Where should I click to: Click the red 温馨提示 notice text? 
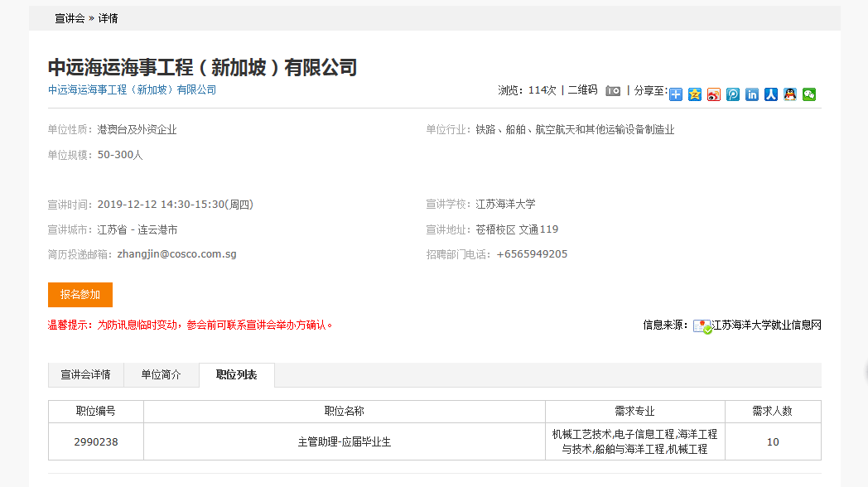click(190, 325)
